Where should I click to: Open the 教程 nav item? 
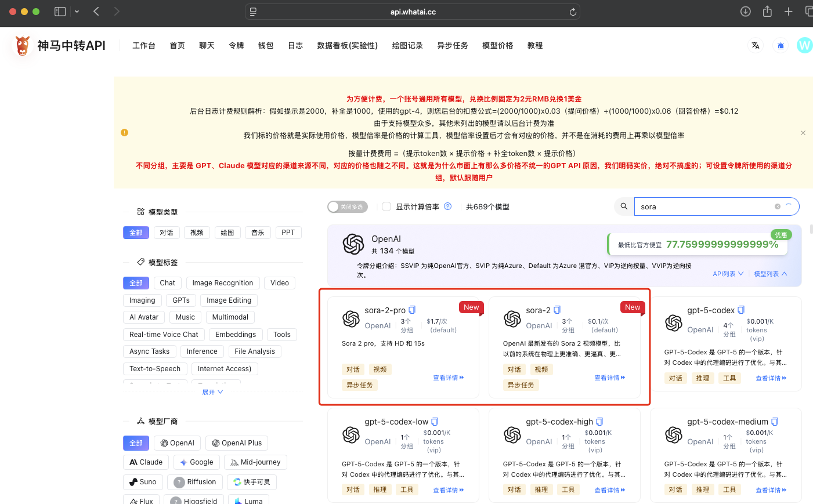click(x=535, y=45)
